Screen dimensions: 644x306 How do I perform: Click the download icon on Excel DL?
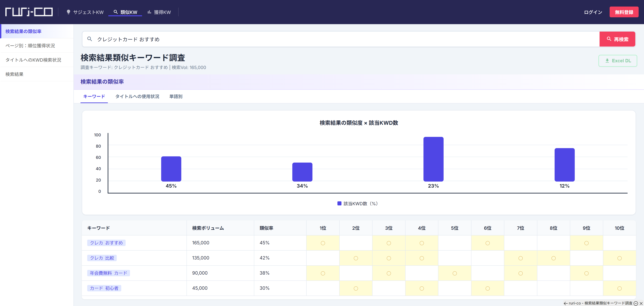(607, 61)
